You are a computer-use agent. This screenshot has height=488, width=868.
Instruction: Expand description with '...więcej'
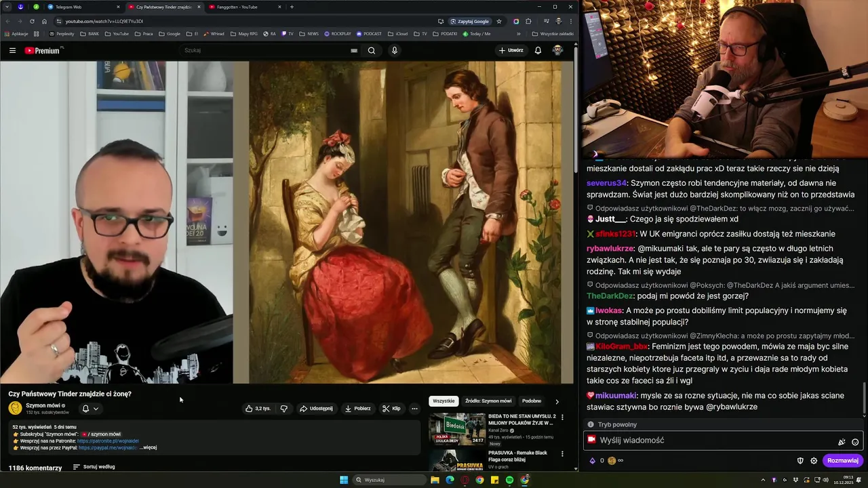(148, 447)
